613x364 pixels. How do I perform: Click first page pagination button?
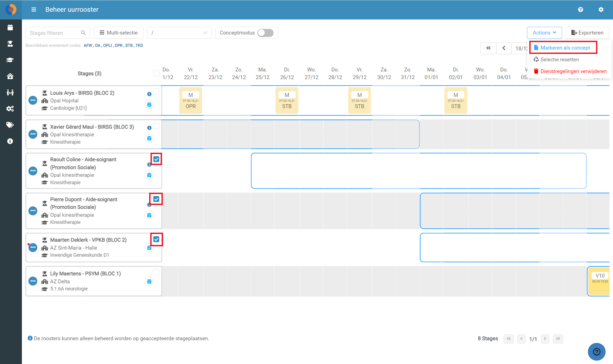coord(508,339)
